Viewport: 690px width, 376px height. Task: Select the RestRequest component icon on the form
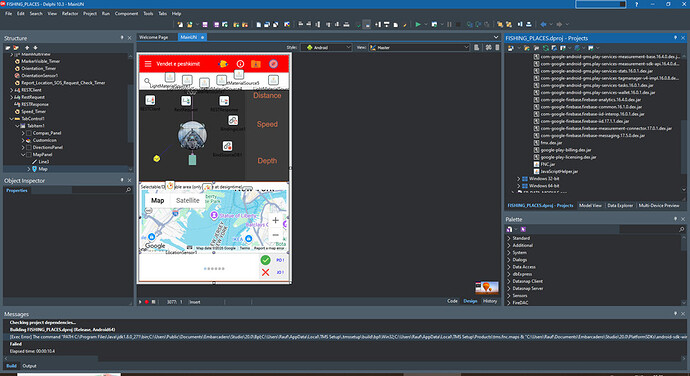(186, 101)
